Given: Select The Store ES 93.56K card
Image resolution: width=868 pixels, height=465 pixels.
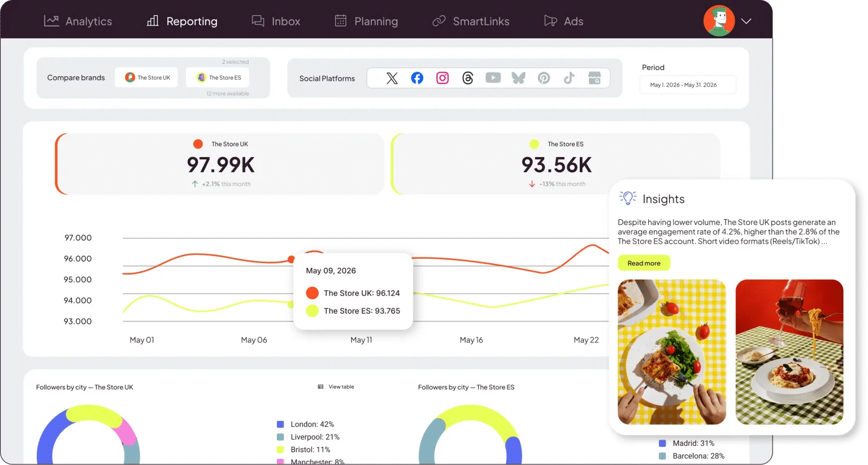Looking at the screenshot, I should coord(555,164).
